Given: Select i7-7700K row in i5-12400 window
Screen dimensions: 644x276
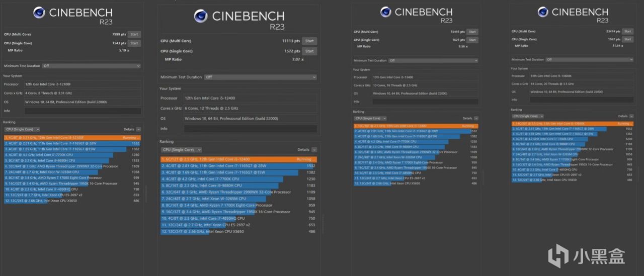Looking at the screenshot, I should [x=238, y=179].
